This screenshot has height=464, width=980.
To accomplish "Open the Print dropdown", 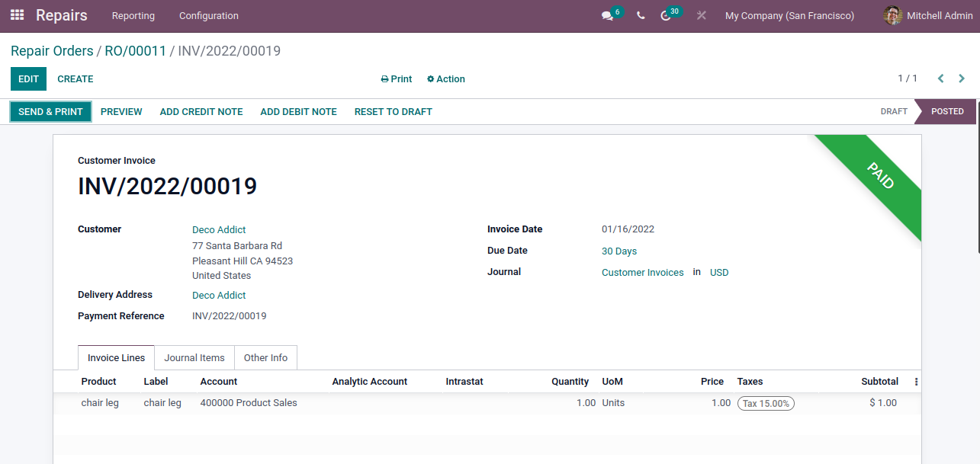I will [397, 79].
